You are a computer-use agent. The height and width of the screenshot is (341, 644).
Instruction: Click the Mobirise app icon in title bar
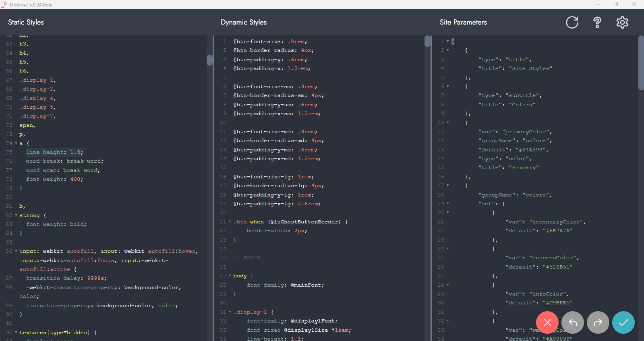pyautogui.click(x=4, y=4)
